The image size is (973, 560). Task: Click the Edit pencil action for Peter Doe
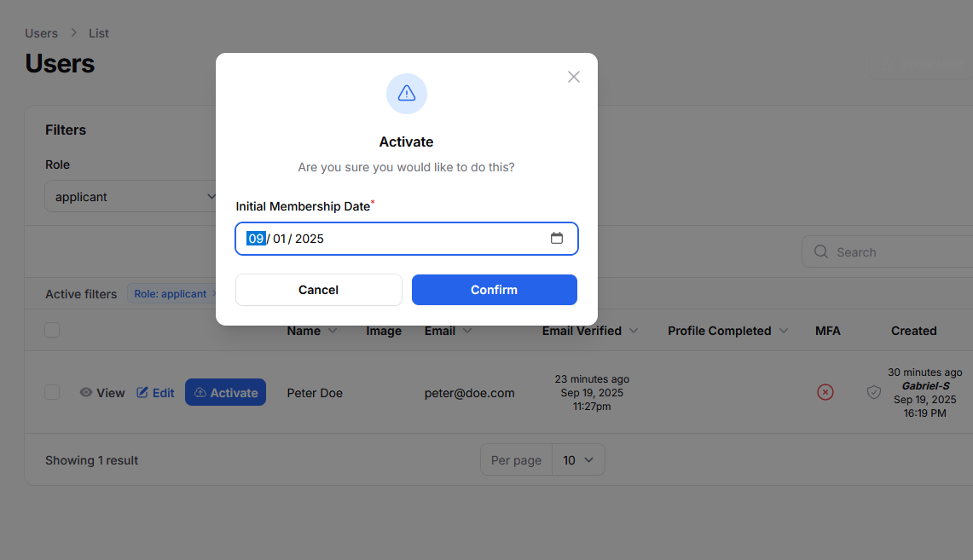click(155, 393)
